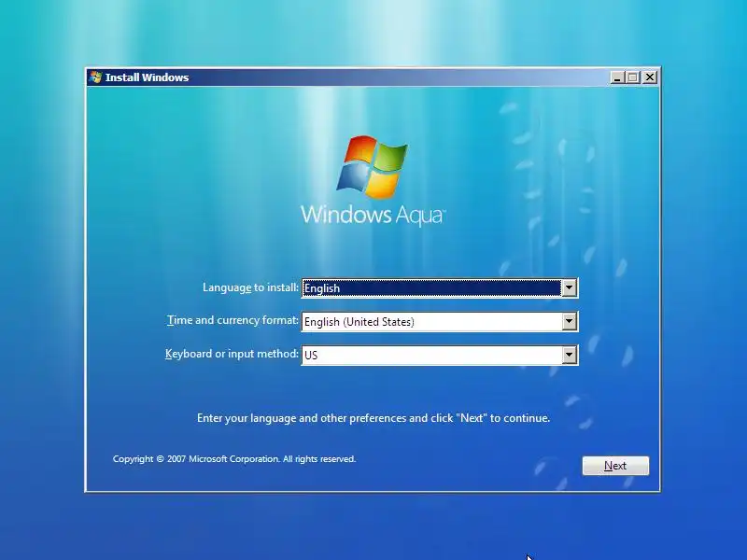The width and height of the screenshot is (747, 560).
Task: Open the Keyboard or input method dropdown arrow
Action: point(570,356)
